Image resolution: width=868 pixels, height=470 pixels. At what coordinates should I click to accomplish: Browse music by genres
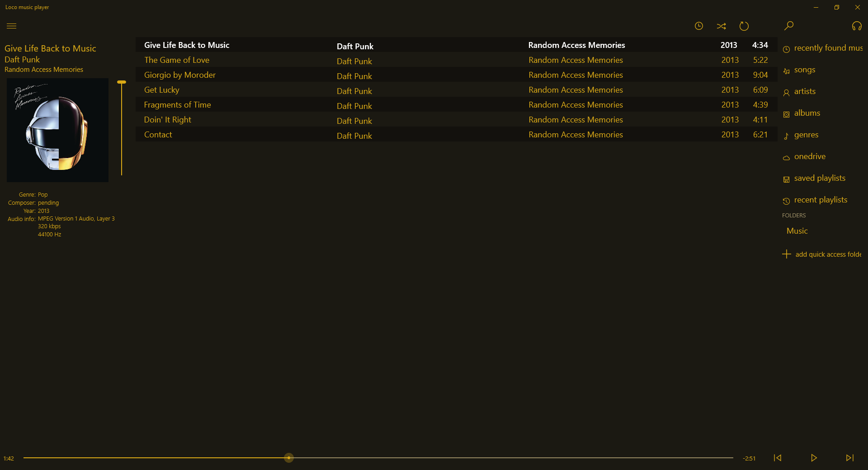807,135
